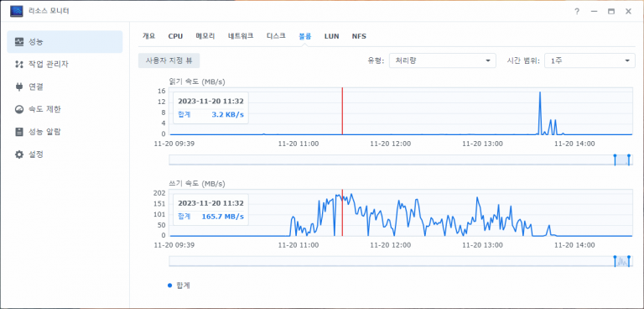Open the 유형 처리량 dropdown

tap(443, 60)
